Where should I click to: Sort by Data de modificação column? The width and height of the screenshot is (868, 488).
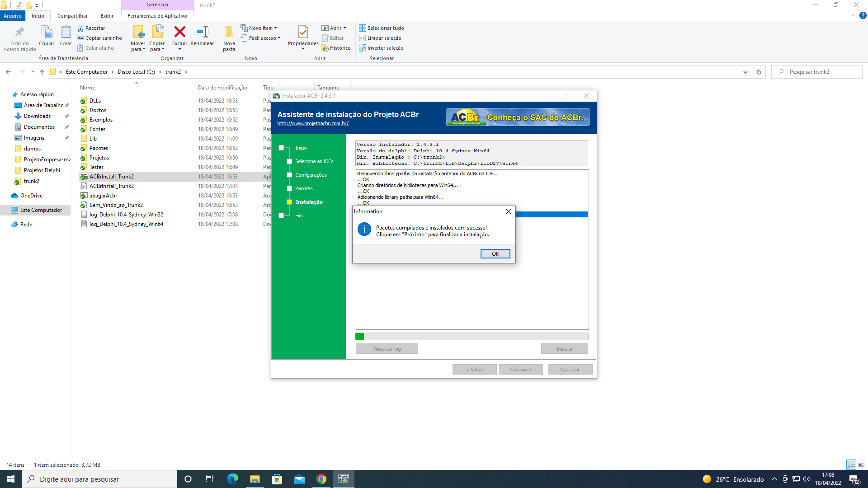click(222, 88)
